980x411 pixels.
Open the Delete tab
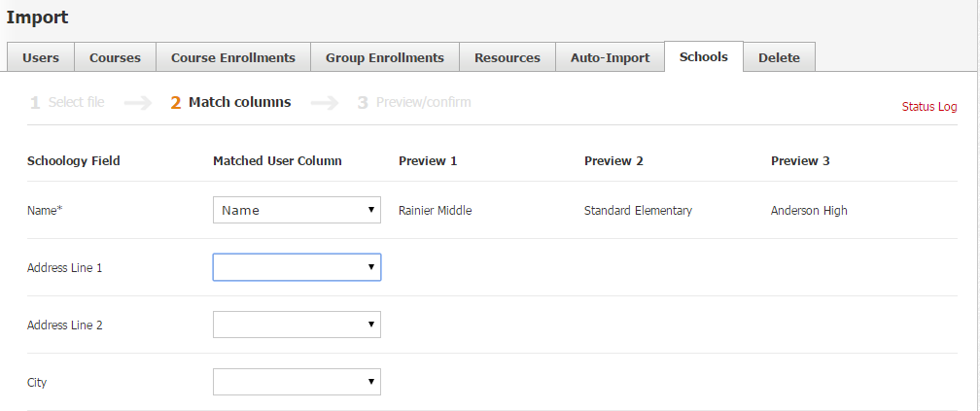pyautogui.click(x=779, y=57)
